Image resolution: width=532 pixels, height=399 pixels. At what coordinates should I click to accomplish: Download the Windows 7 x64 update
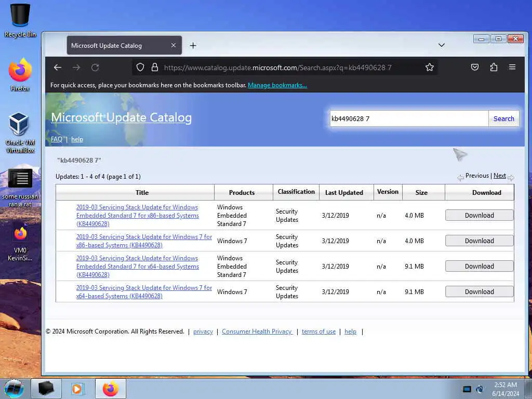pos(480,291)
